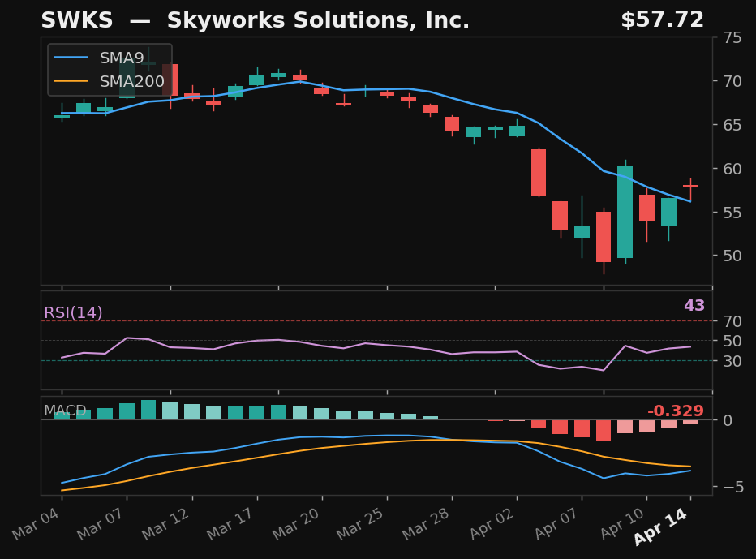Click the Apr 10 date label
Screen dimensions: 756x559
pos(622,524)
